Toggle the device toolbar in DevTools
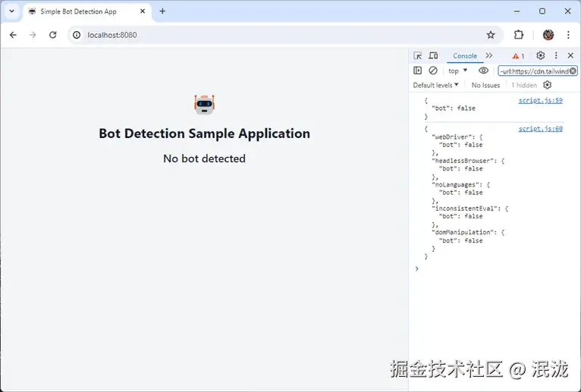 (433, 55)
